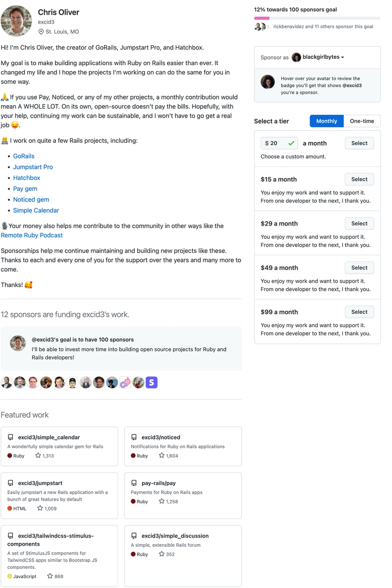Click the star icon on tailwindcss-stimulus-components

point(50,576)
